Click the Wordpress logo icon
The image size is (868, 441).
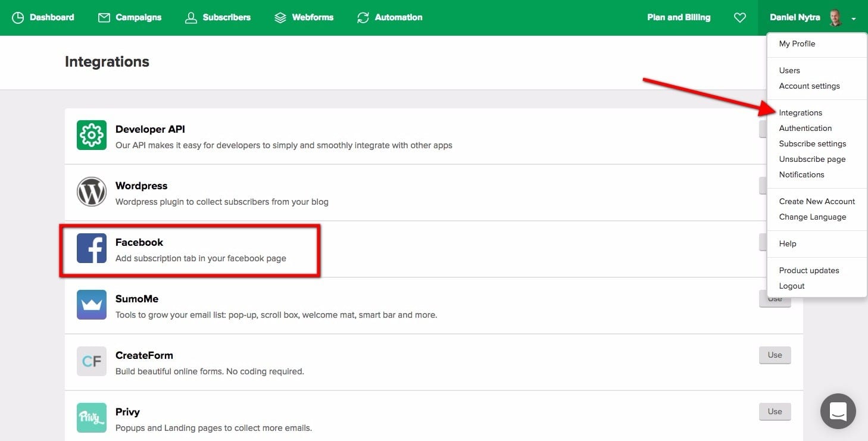pyautogui.click(x=92, y=192)
